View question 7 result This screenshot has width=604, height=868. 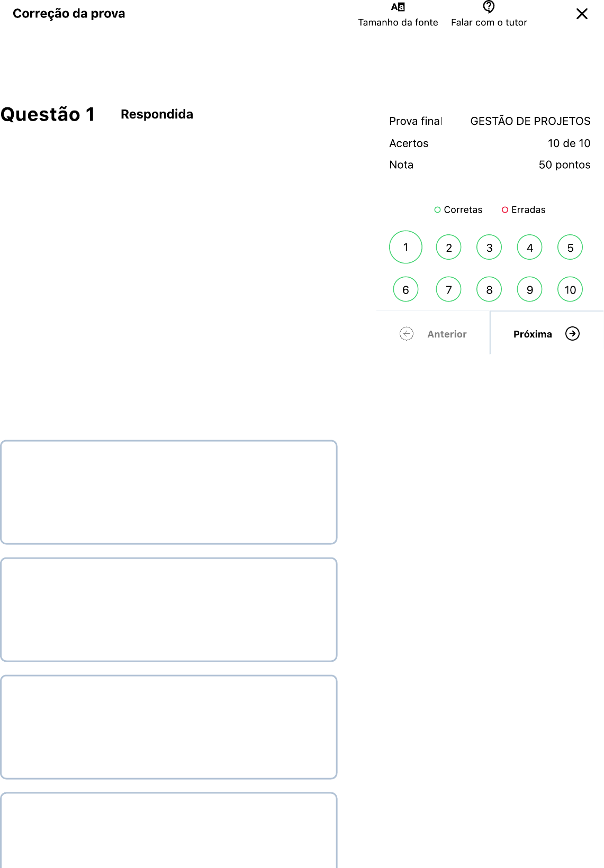point(448,289)
